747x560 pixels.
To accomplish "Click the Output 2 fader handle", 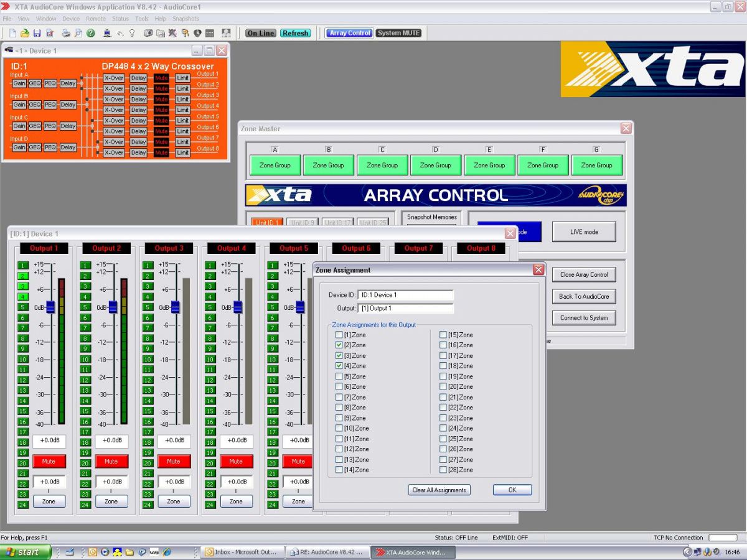I will coord(113,307).
